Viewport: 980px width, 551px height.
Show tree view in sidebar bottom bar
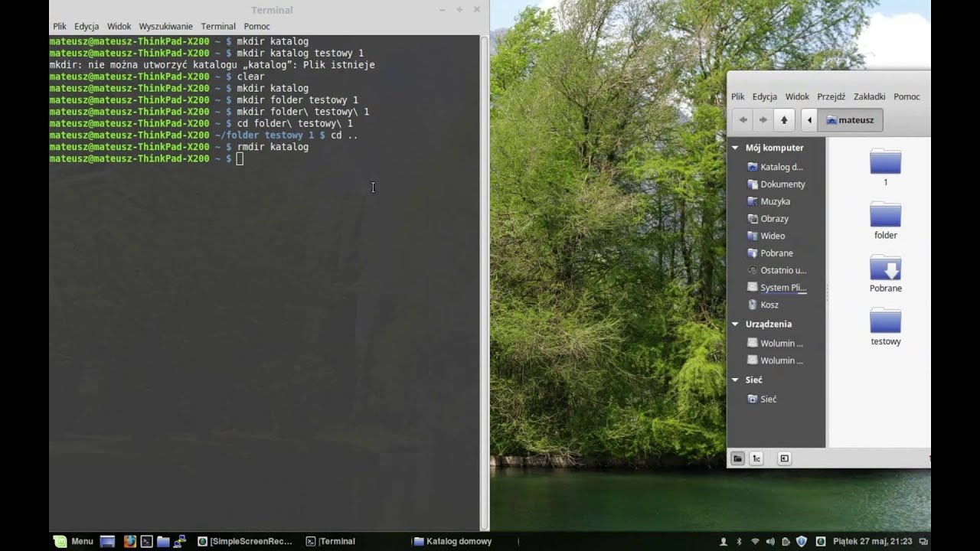[x=756, y=458]
